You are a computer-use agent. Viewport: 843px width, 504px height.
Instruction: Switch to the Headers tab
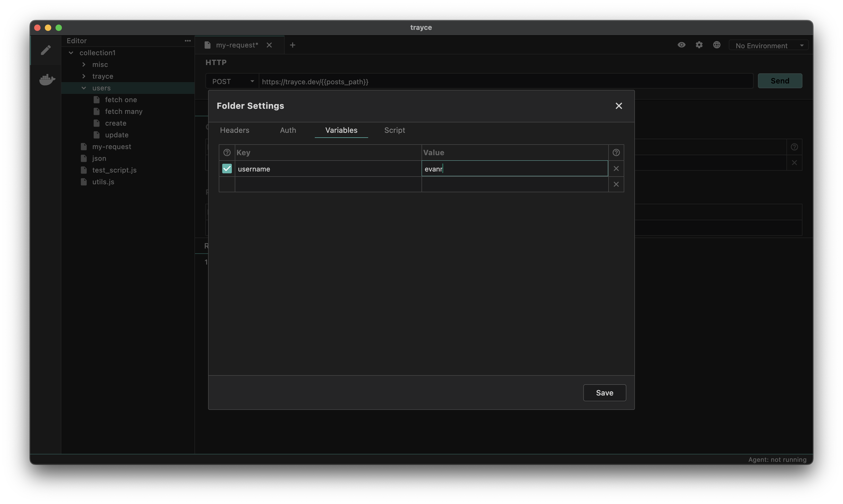coord(235,130)
